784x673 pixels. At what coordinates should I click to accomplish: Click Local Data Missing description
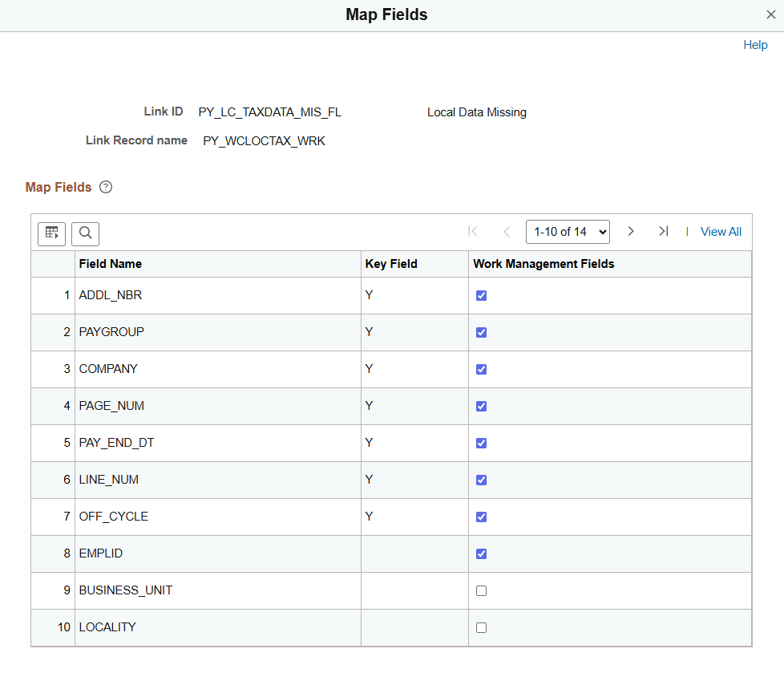tap(476, 112)
